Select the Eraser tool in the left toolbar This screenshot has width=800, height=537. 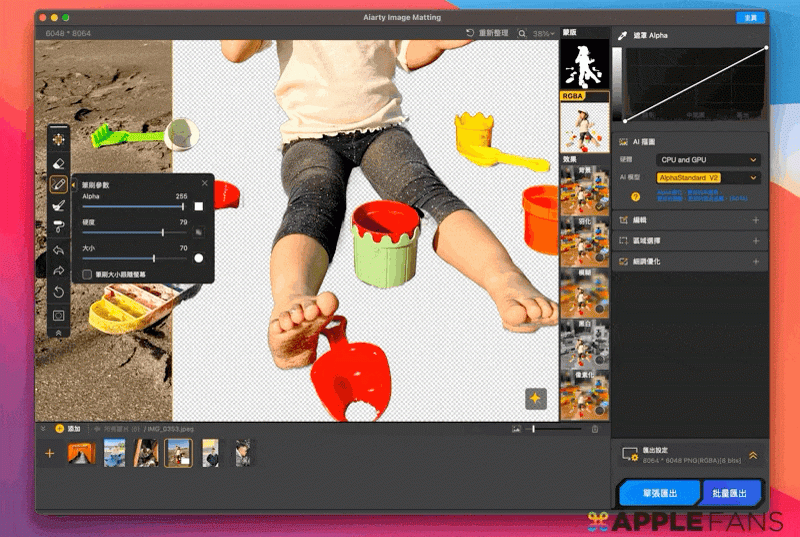[59, 163]
